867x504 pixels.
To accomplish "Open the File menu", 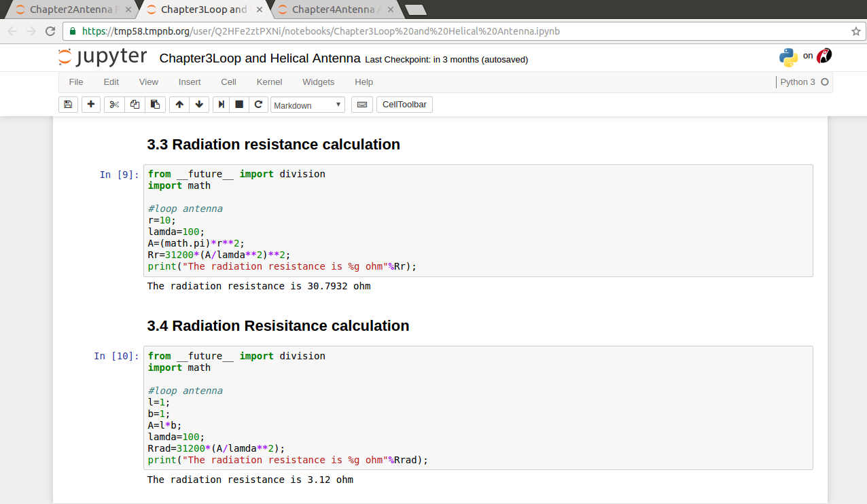I will click(76, 82).
